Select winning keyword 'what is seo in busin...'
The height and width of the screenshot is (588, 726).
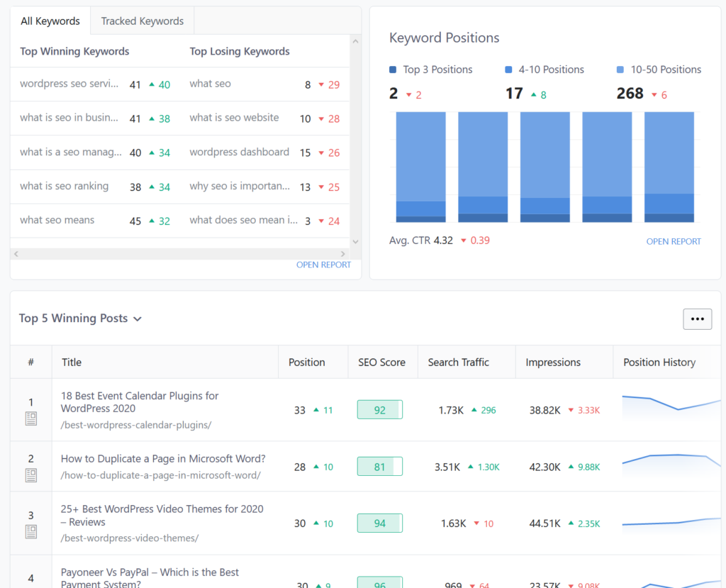[x=69, y=118]
